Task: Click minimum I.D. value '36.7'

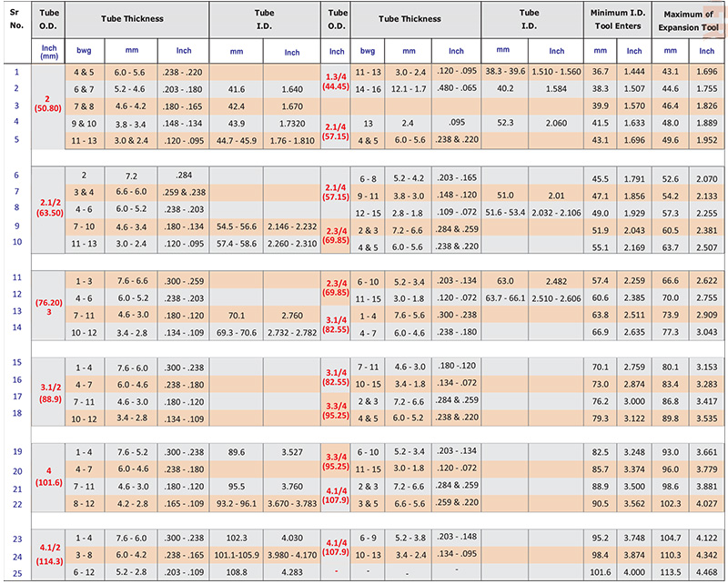Action: [x=600, y=72]
